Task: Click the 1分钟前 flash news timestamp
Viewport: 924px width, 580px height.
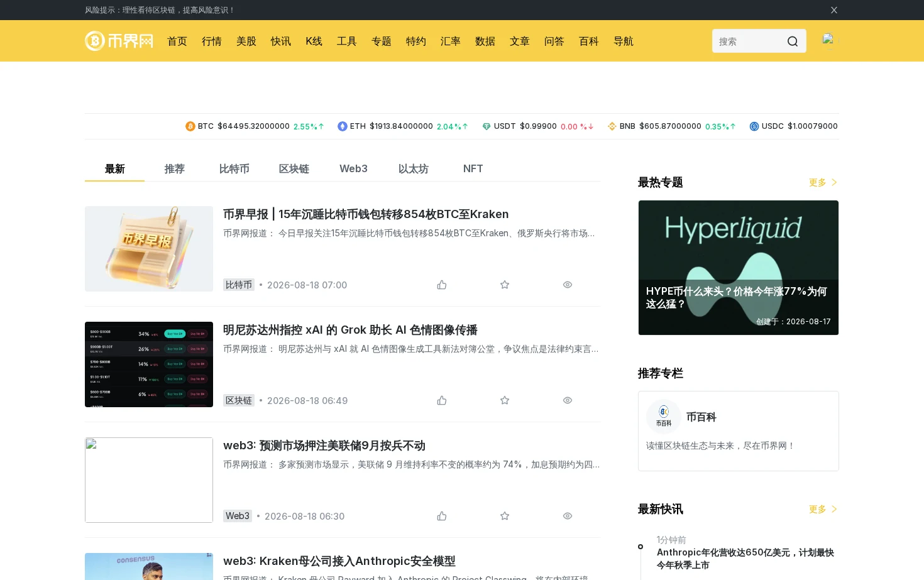Action: point(671,540)
